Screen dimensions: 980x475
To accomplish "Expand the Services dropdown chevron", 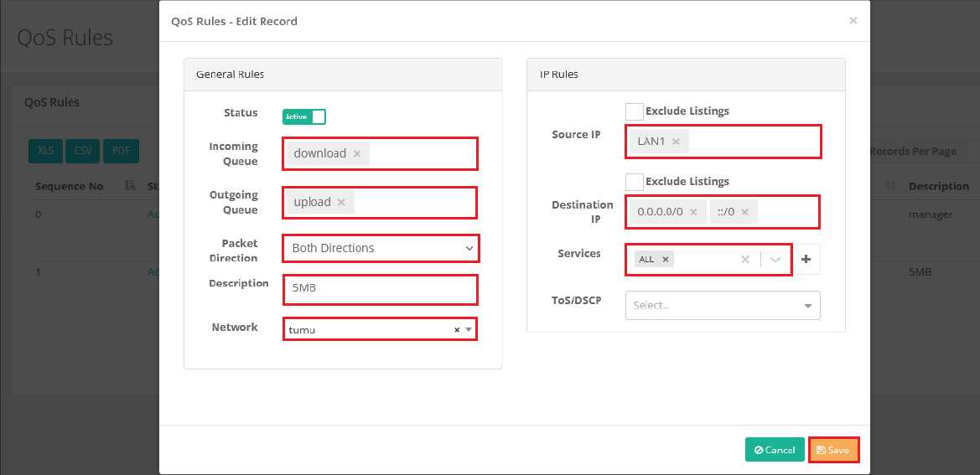I will [x=775, y=260].
